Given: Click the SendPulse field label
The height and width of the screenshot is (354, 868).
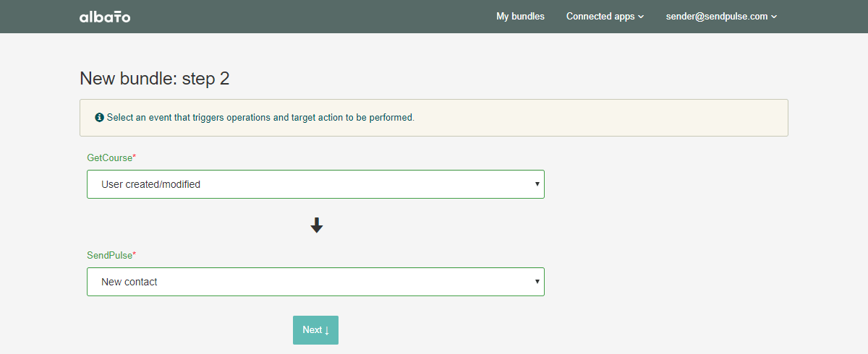Looking at the screenshot, I should tap(111, 256).
